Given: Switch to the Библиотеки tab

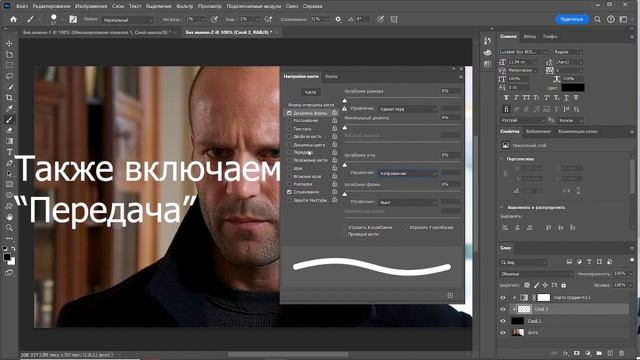Looking at the screenshot, I should pyautogui.click(x=538, y=131).
